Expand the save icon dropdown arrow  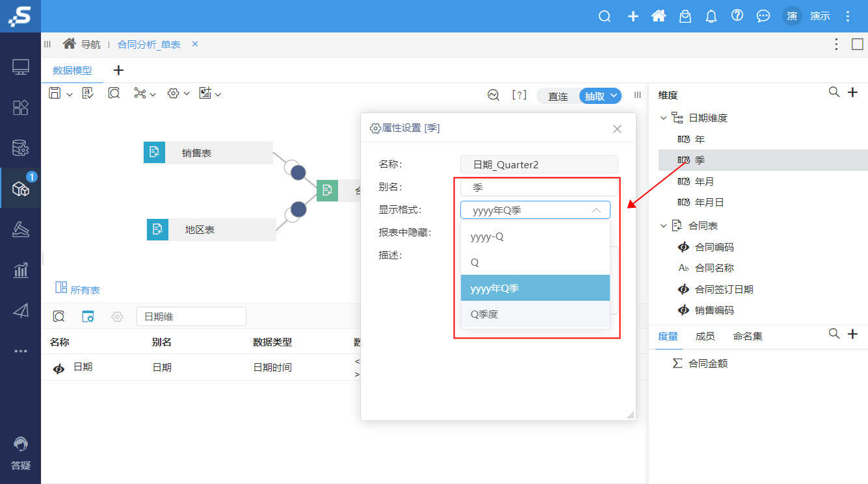coord(68,93)
